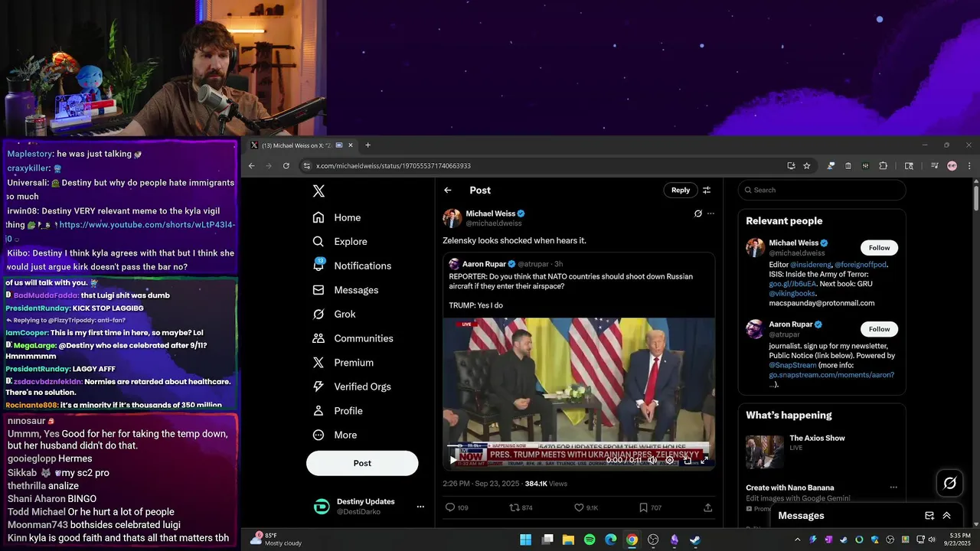Follow Aaron Rupar in Relevant people

[879, 329]
